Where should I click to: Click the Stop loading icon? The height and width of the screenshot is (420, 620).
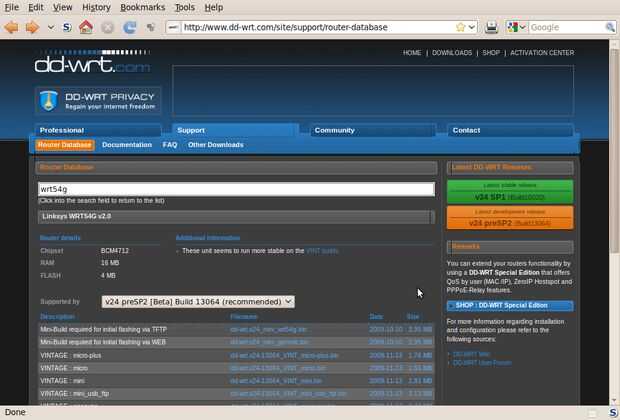pos(108,27)
